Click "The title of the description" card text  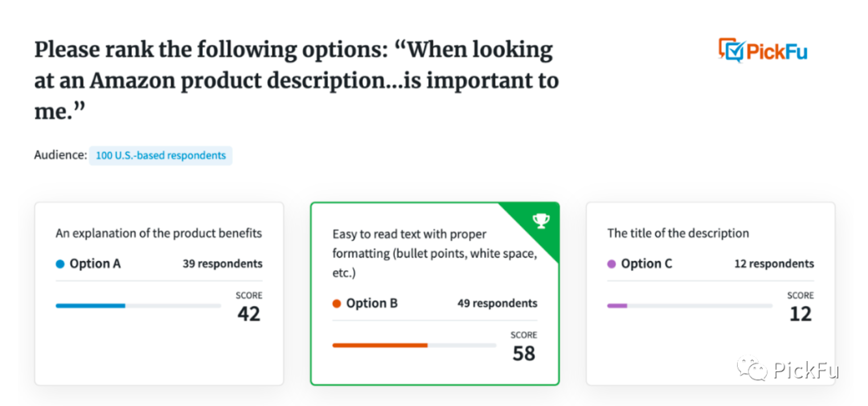coord(678,233)
